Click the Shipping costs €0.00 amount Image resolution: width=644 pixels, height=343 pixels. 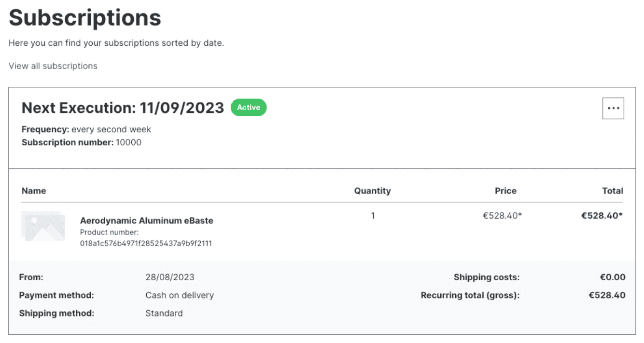[612, 277]
